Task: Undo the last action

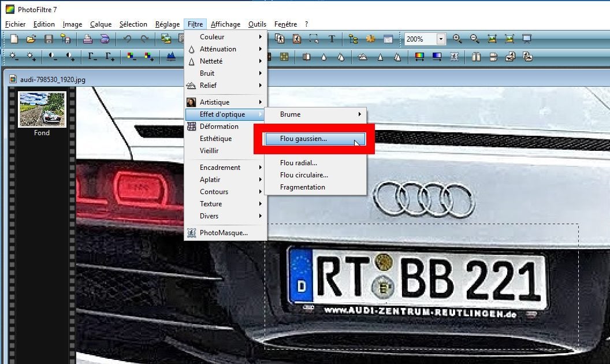Action: pos(127,39)
